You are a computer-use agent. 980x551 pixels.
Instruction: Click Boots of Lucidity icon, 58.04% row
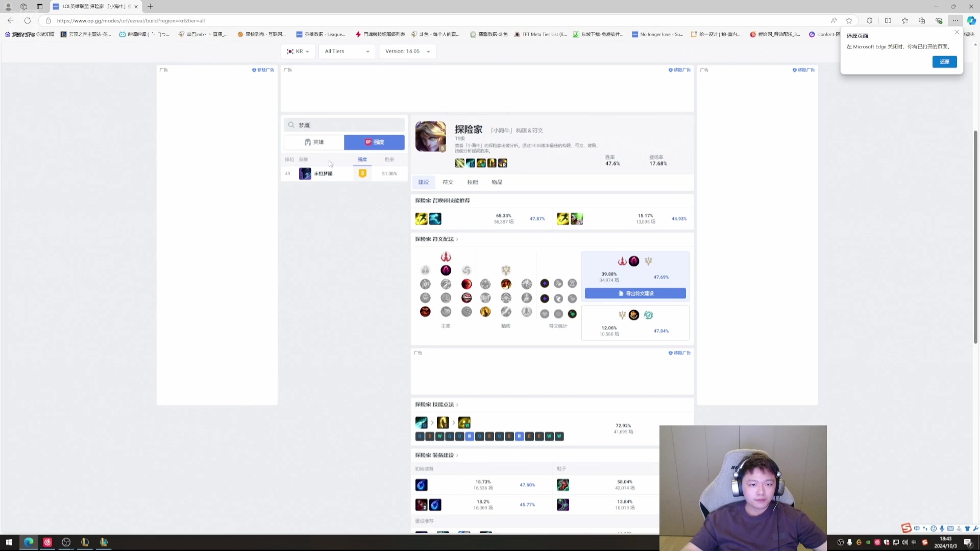click(x=563, y=485)
